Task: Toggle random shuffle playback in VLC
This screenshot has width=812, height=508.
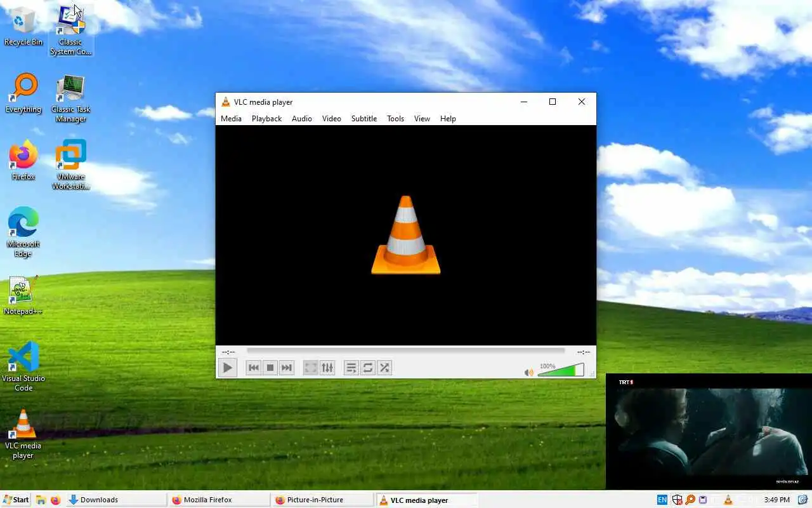Action: pyautogui.click(x=384, y=368)
